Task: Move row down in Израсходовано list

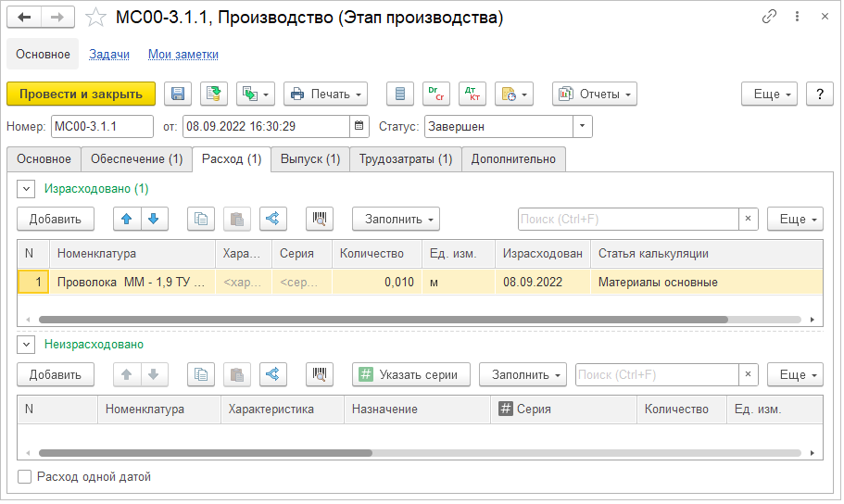Action: tap(153, 219)
